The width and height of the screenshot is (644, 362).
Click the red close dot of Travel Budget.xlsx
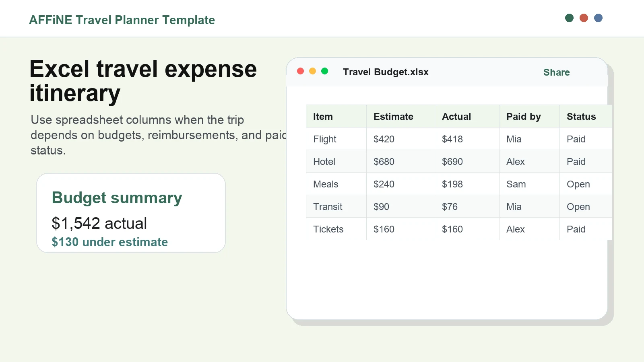300,71
